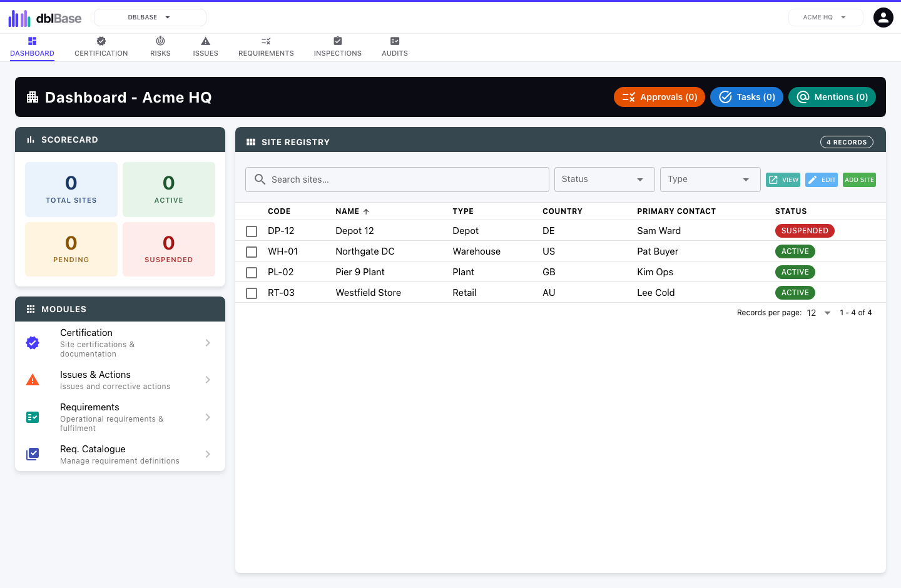Screen dimensions: 901x588
Task: Click the Approvals (0) button
Action: 659,97
